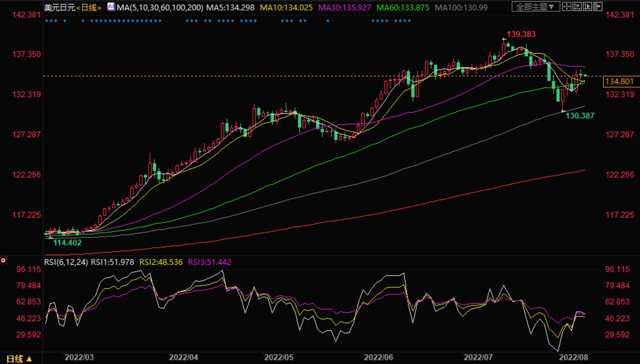
Task: Click the RSI3:51.442 magenta legend value
Action: [x=209, y=262]
